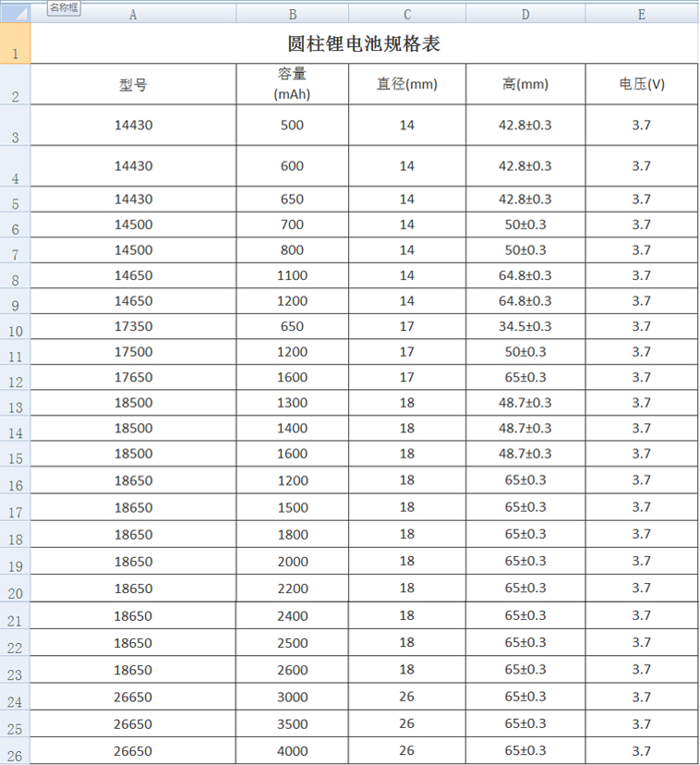Click capacity cell 1500
The height and width of the screenshot is (765, 700).
tap(292, 507)
